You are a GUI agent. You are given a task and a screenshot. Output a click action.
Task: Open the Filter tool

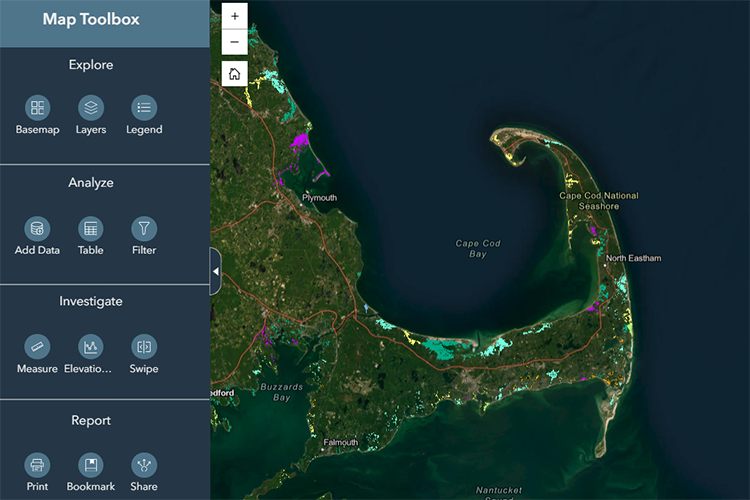pyautogui.click(x=144, y=229)
